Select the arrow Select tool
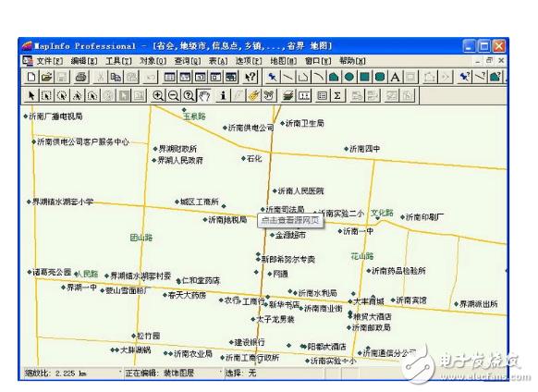This screenshot has height=392, width=538. tap(31, 95)
